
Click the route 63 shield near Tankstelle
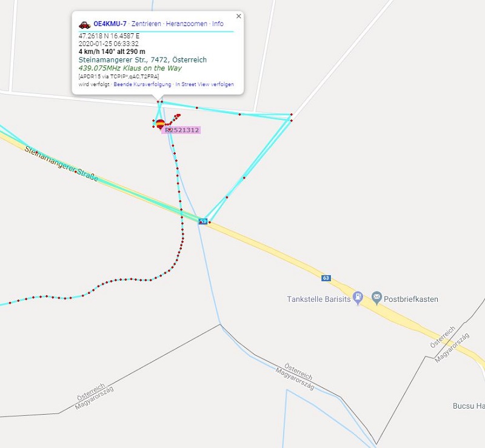[x=326, y=278]
